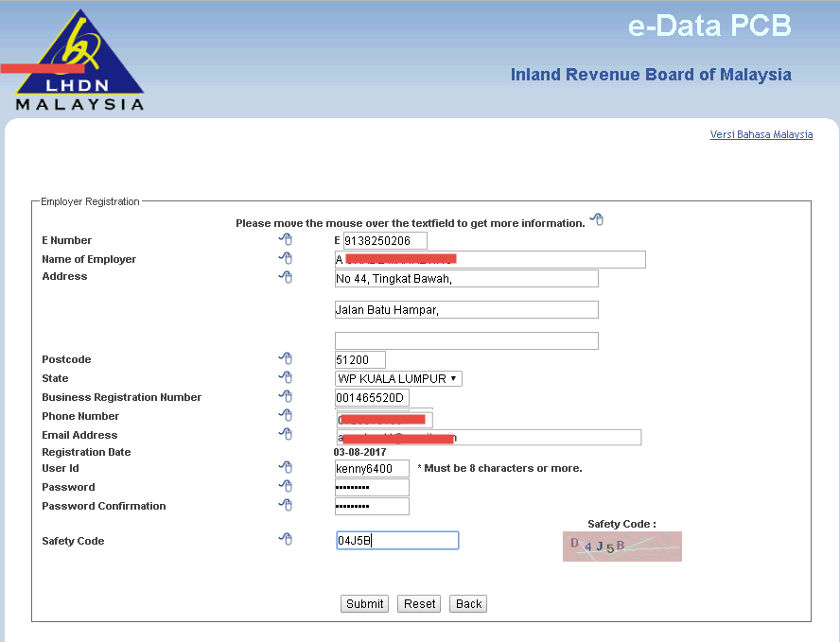Viewport: 840px width, 642px height.
Task: Click the help icon beside Address label
Action: pos(286,277)
